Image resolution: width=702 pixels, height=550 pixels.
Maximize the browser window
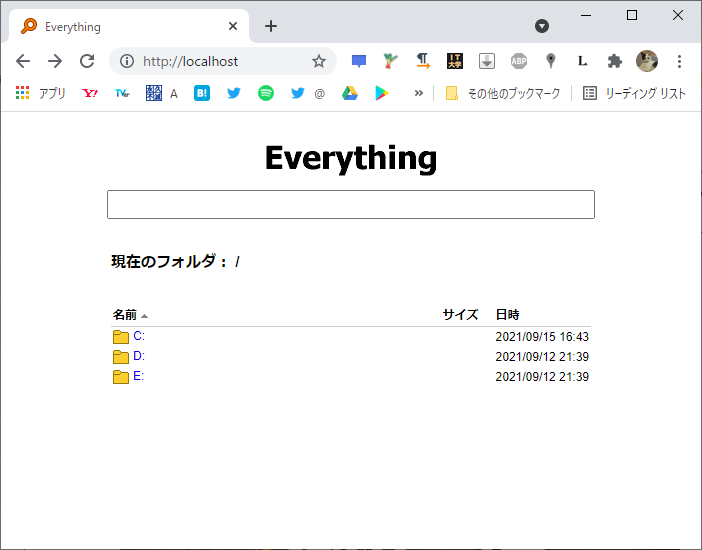pyautogui.click(x=632, y=15)
